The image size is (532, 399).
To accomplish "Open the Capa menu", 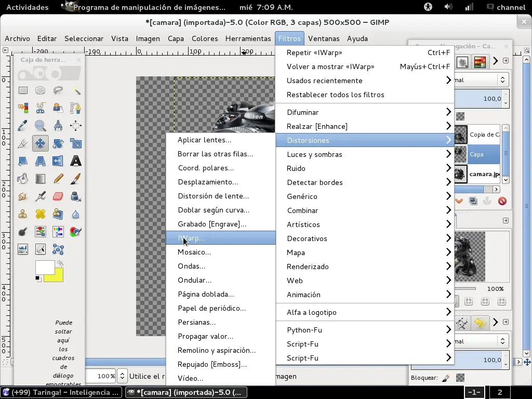I will tap(176, 38).
